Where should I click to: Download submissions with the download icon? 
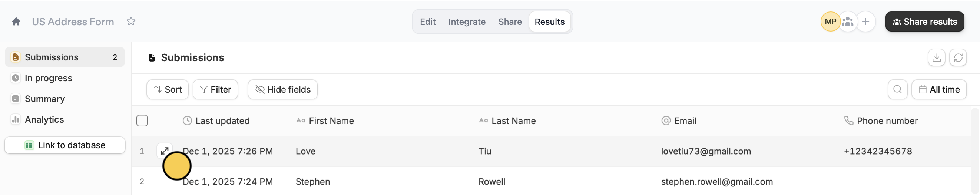tap(936, 57)
